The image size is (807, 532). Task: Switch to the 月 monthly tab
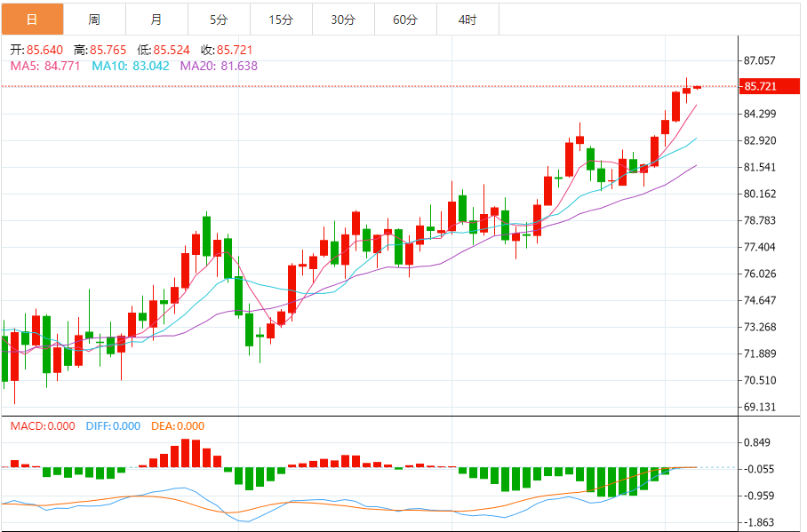tap(157, 20)
